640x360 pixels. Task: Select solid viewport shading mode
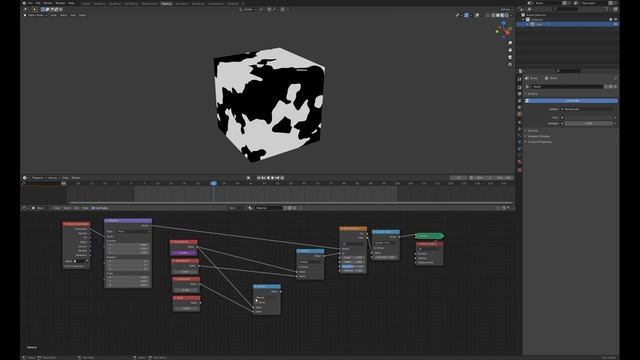point(498,15)
